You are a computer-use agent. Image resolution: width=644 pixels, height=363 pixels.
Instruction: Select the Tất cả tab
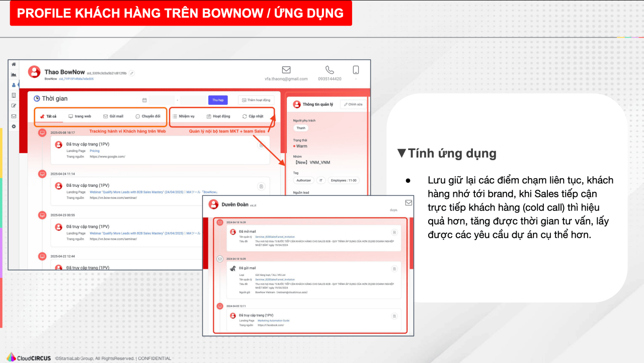[48, 116]
